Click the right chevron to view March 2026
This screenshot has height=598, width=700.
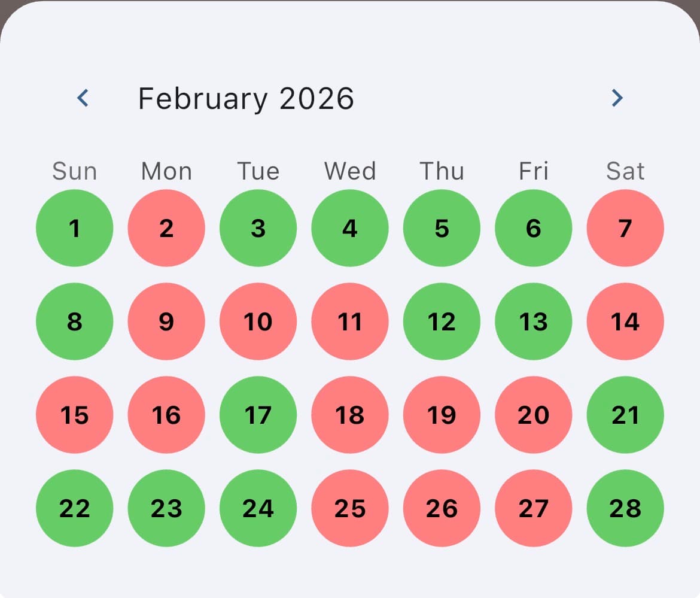[x=617, y=98]
